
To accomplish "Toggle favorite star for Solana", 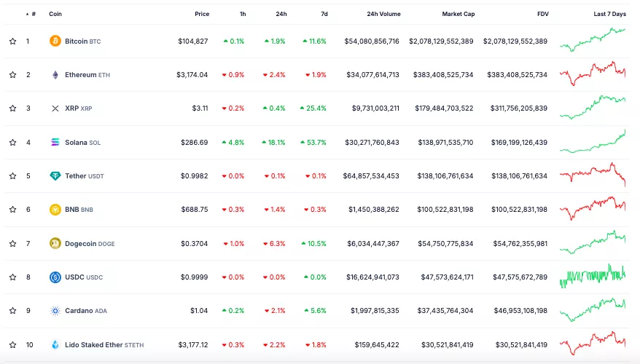I will coord(12,143).
